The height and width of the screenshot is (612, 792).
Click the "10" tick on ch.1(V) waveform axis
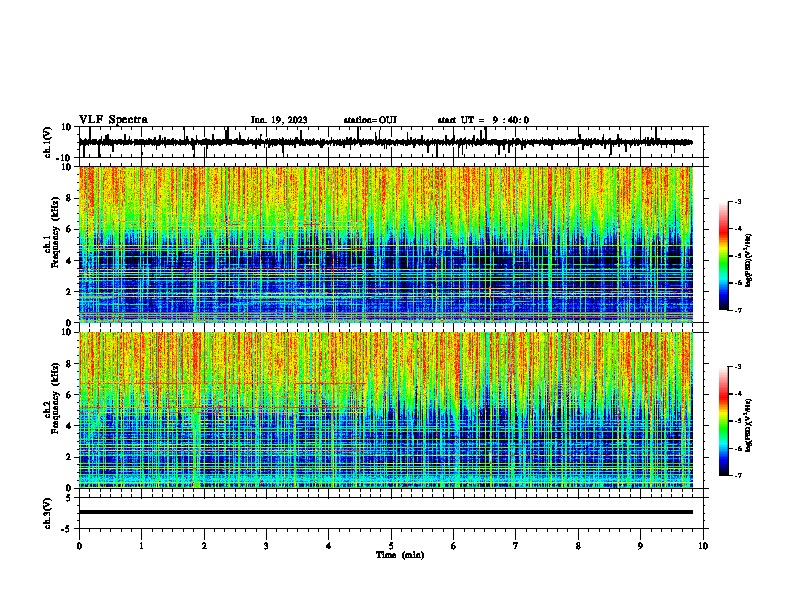tap(67, 127)
